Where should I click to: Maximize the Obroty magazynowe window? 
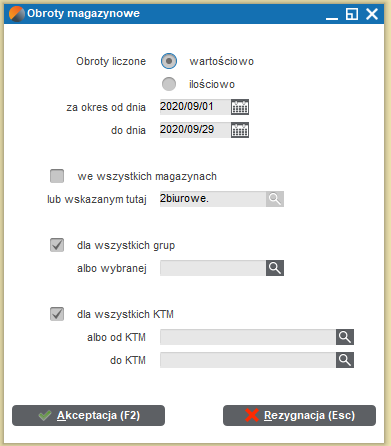coord(352,14)
